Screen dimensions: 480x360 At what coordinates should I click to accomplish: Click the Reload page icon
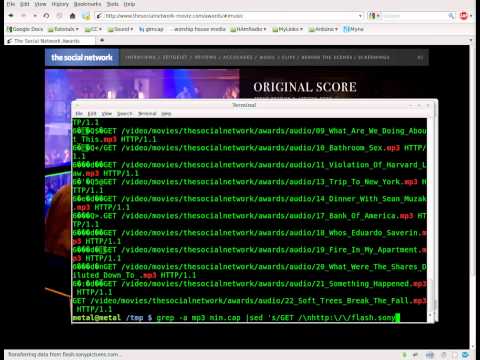[47, 16]
